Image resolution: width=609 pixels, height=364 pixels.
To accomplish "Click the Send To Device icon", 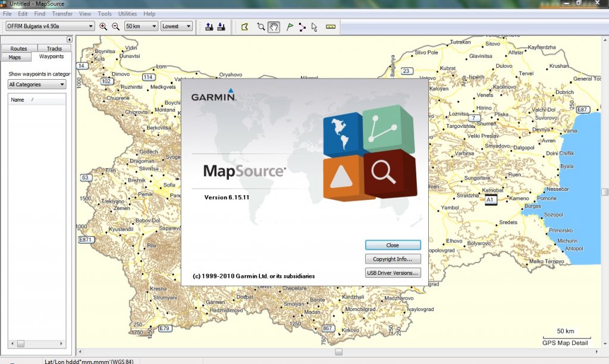I will [x=209, y=27].
